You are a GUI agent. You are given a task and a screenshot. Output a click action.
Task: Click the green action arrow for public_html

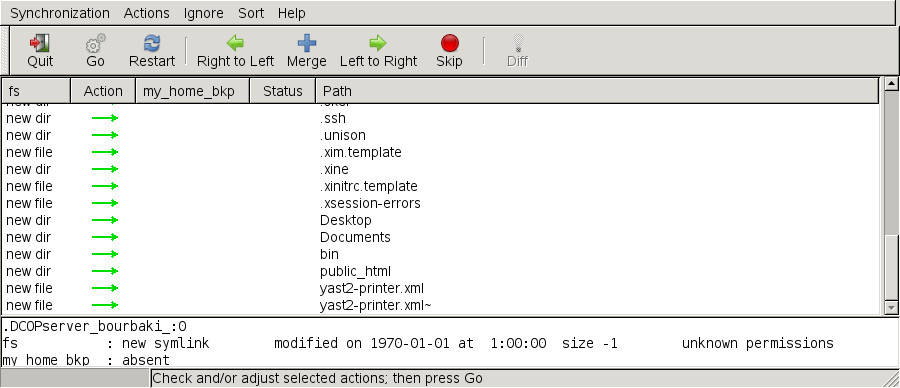[x=105, y=271]
